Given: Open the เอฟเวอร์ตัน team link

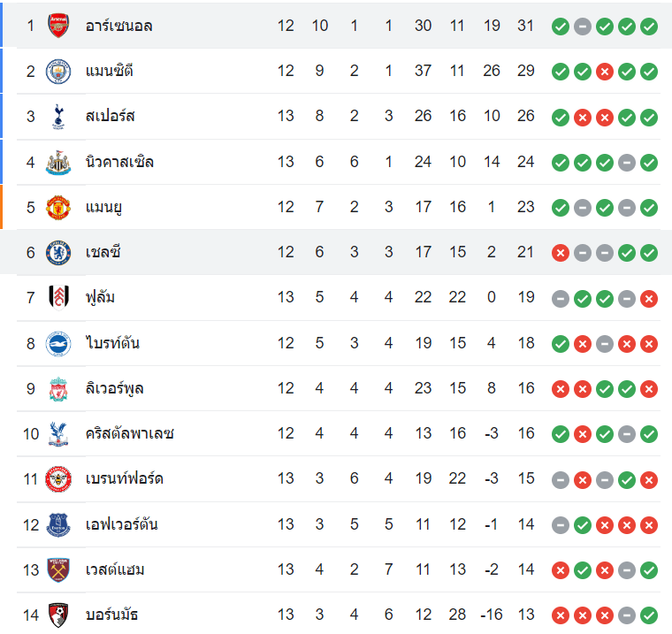Looking at the screenshot, I should (x=122, y=524).
